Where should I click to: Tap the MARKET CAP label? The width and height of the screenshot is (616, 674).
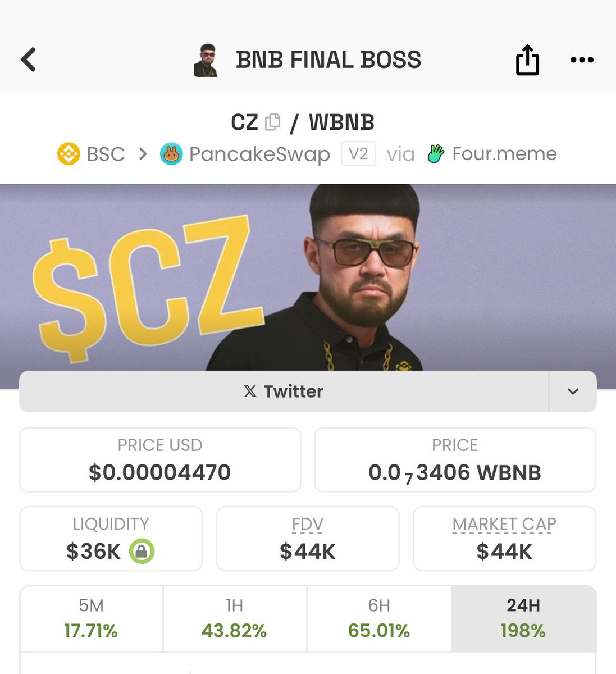click(x=504, y=524)
